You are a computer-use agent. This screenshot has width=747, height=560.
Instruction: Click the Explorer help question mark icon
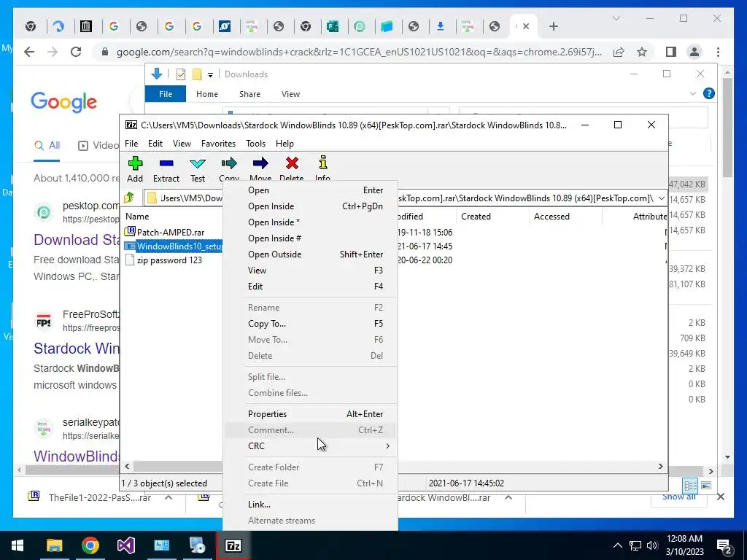pos(709,93)
